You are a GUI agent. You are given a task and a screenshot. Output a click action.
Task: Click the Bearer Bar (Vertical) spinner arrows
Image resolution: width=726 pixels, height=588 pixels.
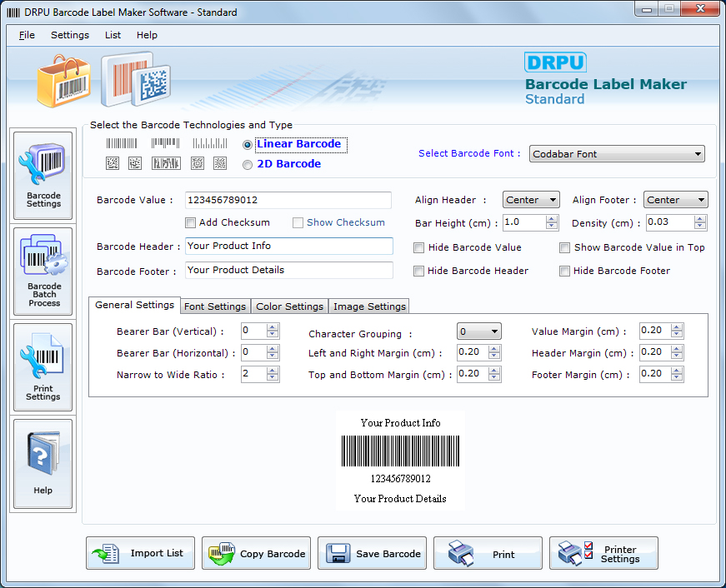[273, 331]
